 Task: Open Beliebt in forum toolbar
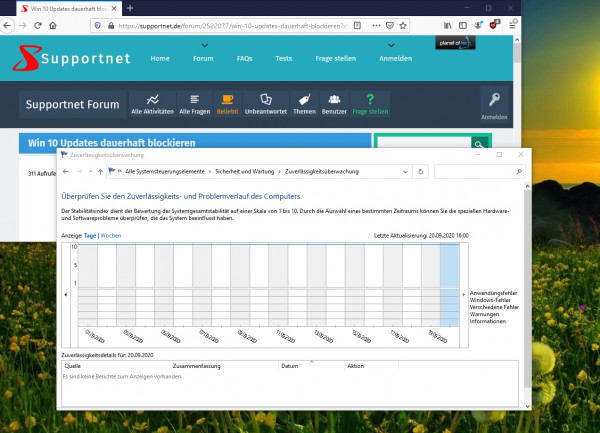coord(227,104)
